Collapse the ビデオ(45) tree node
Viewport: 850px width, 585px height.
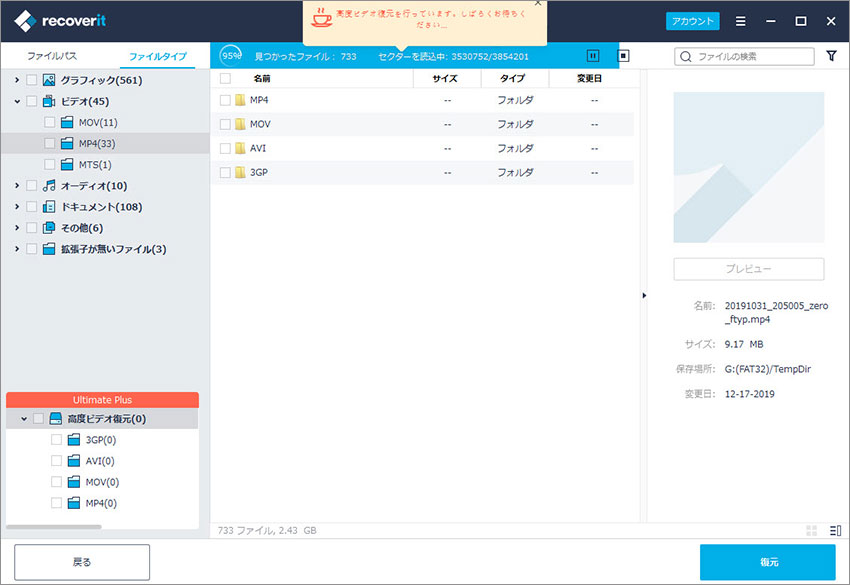17,101
